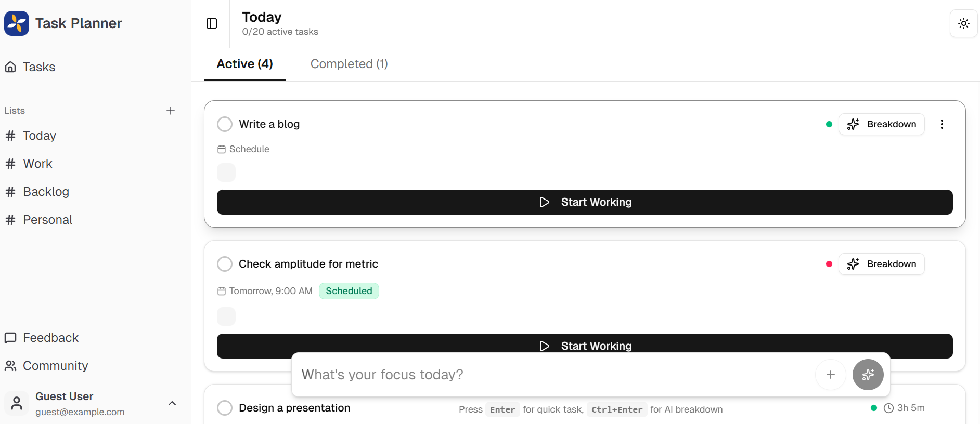Start Working on 'Write a blog'
The image size is (980, 424).
pyautogui.click(x=585, y=202)
